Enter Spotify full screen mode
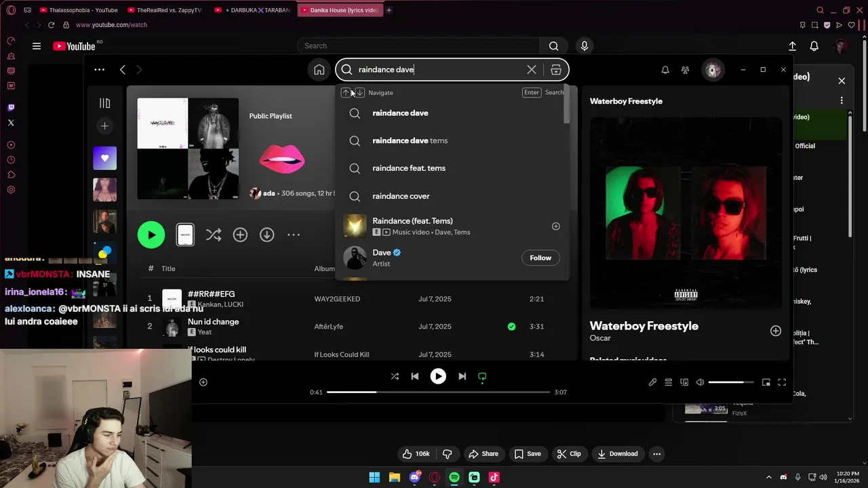The image size is (868, 488). click(x=782, y=382)
